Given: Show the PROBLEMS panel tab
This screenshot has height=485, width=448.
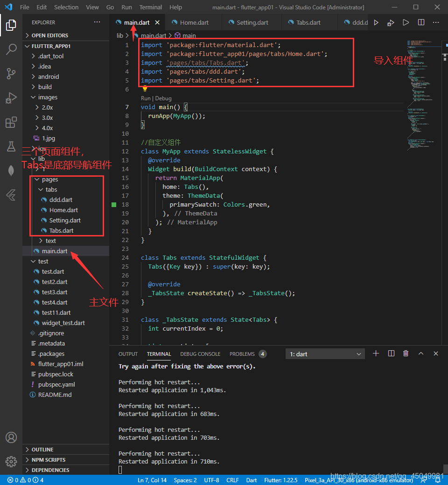Looking at the screenshot, I should (x=248, y=354).
